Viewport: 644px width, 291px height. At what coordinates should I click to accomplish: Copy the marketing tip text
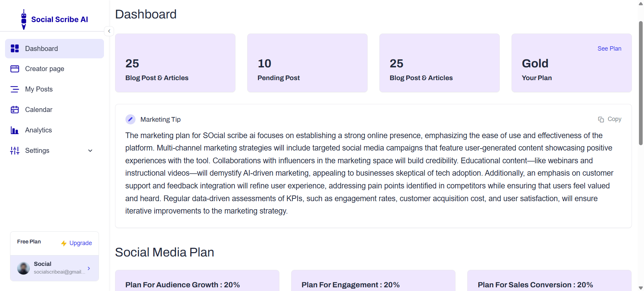click(610, 119)
